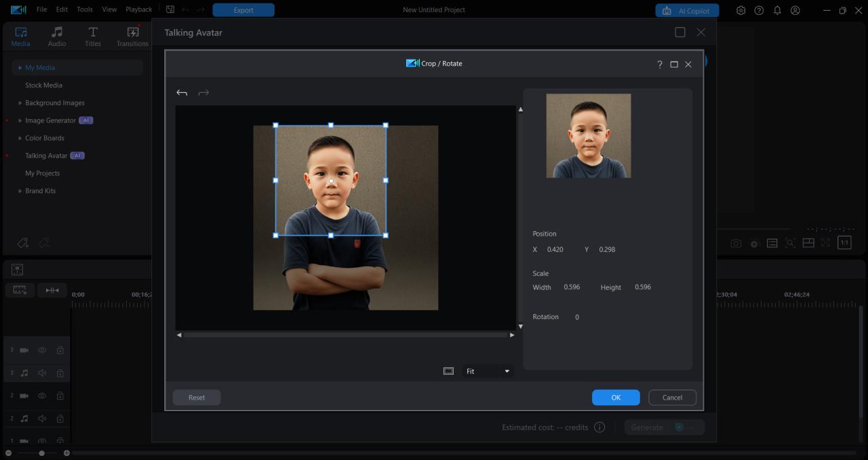Image resolution: width=868 pixels, height=460 pixels.
Task: Toggle visibility of video track 3
Action: 42,350
